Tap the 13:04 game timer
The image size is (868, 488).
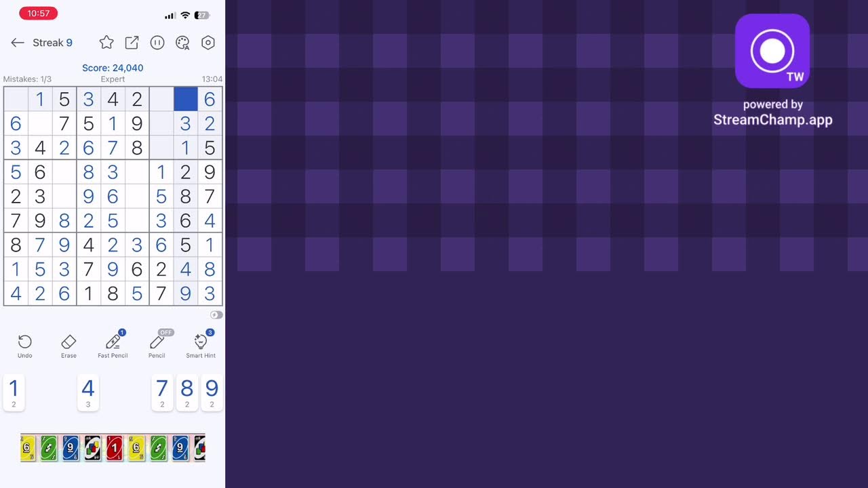click(212, 79)
